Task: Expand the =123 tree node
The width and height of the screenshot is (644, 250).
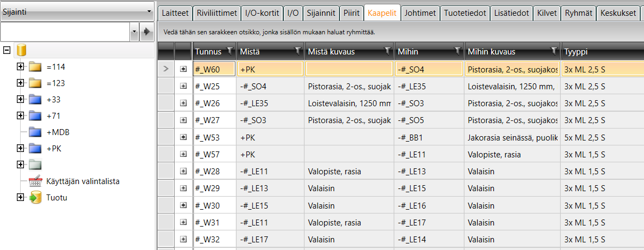Action: 21,83
